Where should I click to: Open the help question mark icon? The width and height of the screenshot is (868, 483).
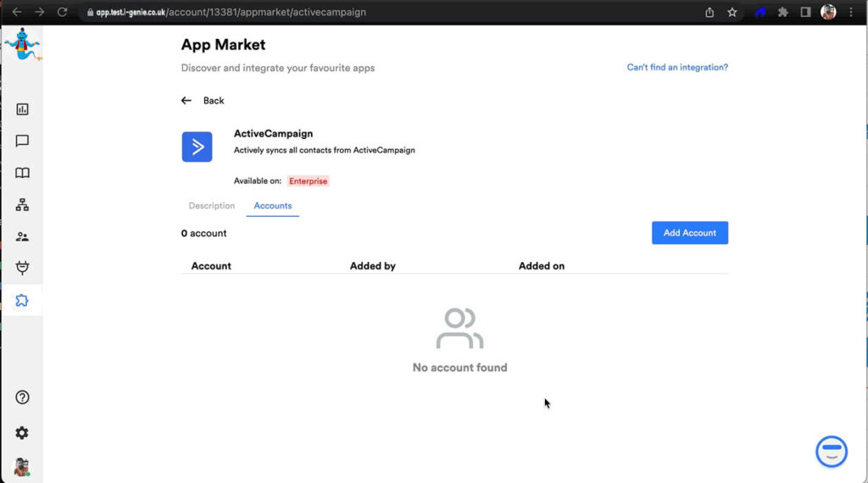tap(22, 397)
